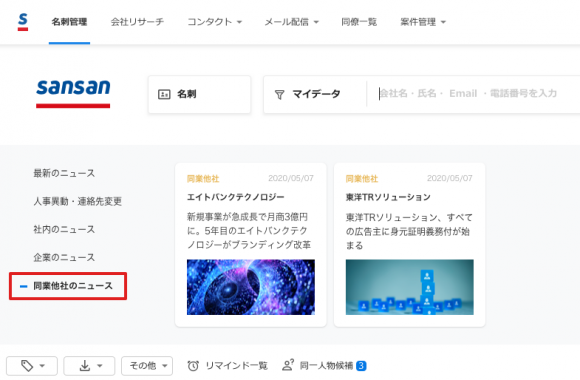Expand the メール配信 dropdown menu
Viewport: 580px width, 380px height.
coord(291,22)
